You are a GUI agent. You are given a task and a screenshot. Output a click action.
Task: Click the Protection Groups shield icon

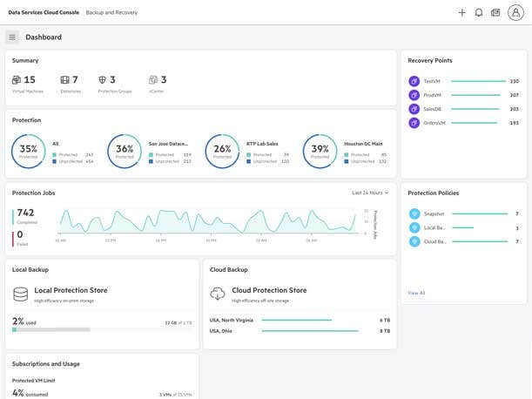pos(103,80)
